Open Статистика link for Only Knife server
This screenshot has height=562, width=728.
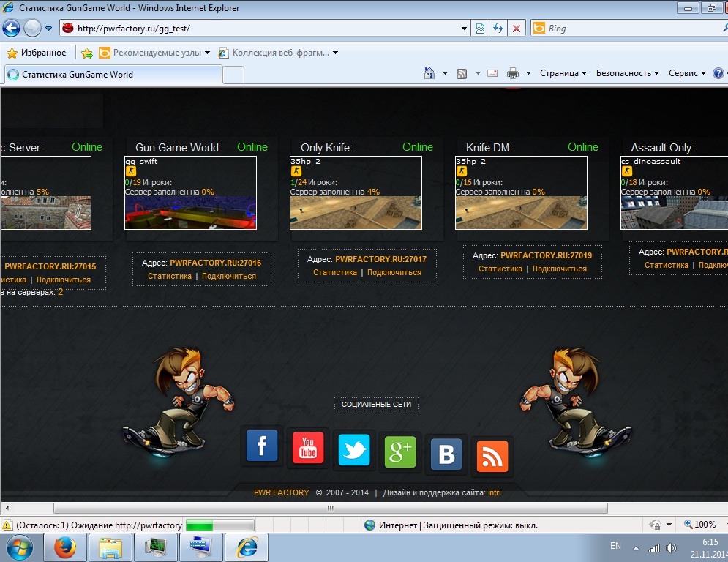(335, 272)
